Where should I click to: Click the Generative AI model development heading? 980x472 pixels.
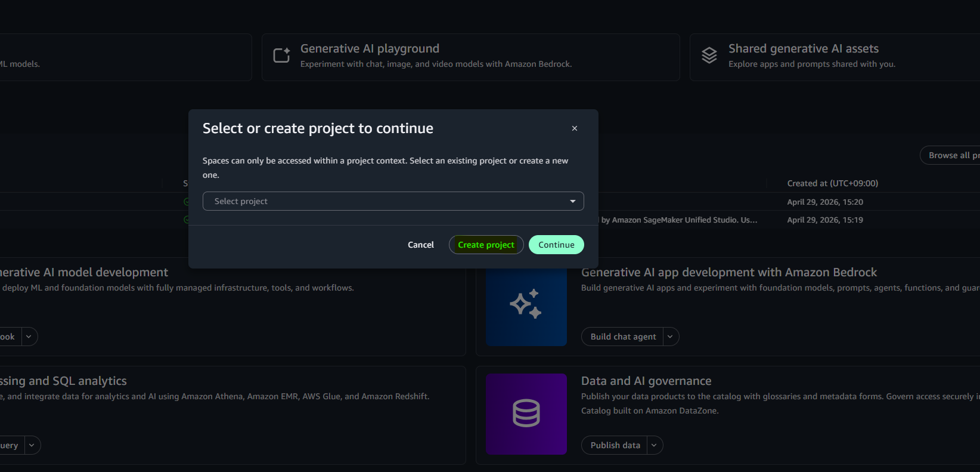pyautogui.click(x=84, y=272)
